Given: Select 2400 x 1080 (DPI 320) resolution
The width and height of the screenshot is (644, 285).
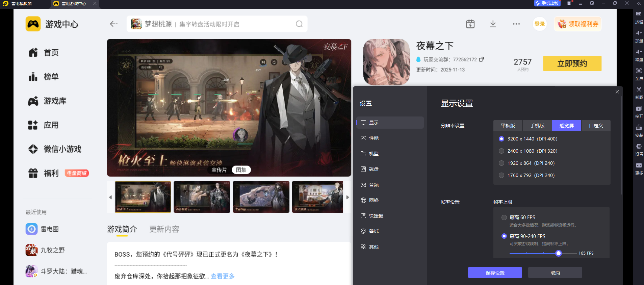Looking at the screenshot, I should 501,151.
